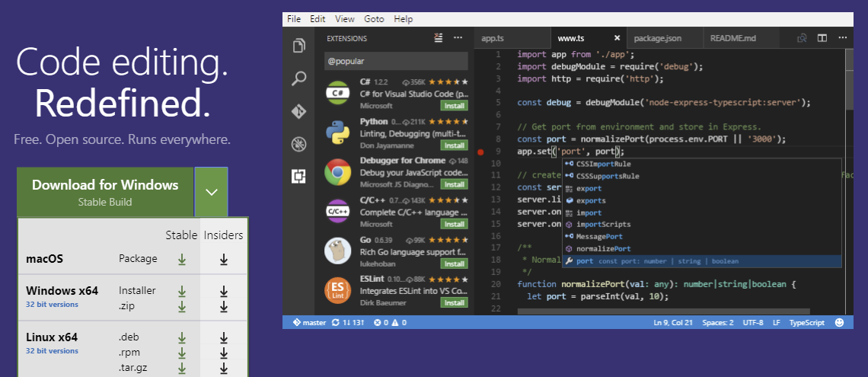Viewport: 868px width, 377px height.
Task: Open 32 bit versions link under Linux x64
Action: point(52,350)
